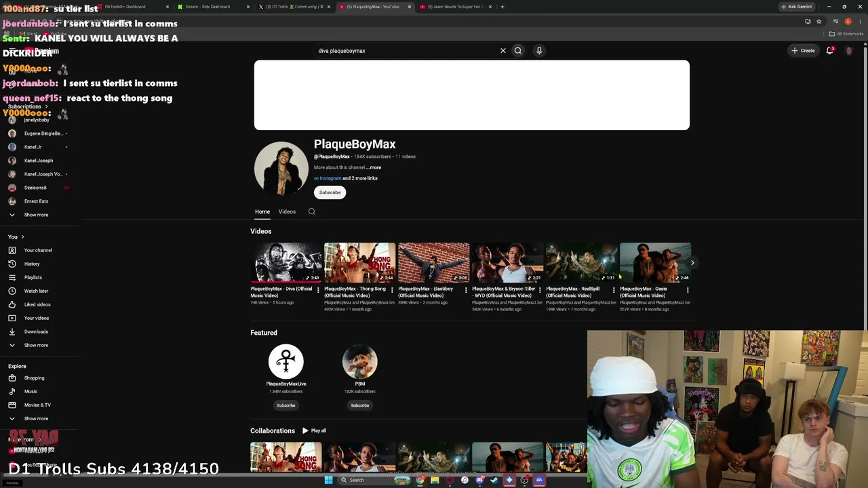Switch to the channel Home tab
868x488 pixels.
[262, 211]
